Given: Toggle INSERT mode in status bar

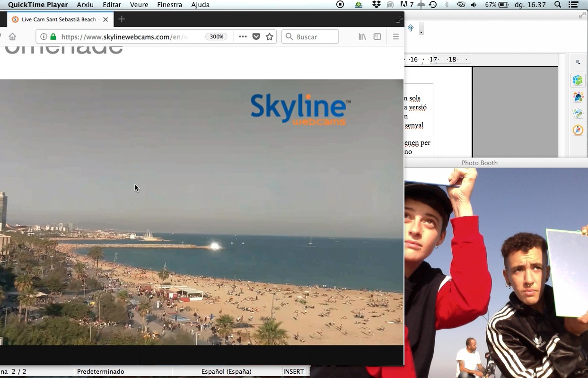Looking at the screenshot, I should click(293, 371).
